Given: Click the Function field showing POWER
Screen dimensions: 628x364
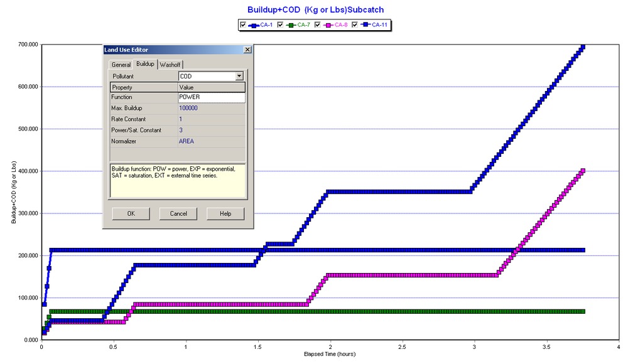Looking at the screenshot, I should point(207,97).
